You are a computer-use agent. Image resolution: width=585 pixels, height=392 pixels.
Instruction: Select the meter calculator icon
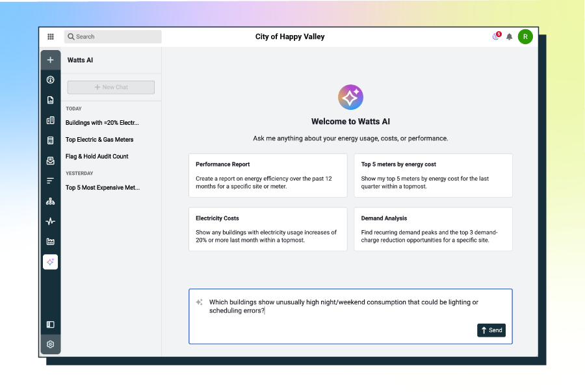(50, 140)
